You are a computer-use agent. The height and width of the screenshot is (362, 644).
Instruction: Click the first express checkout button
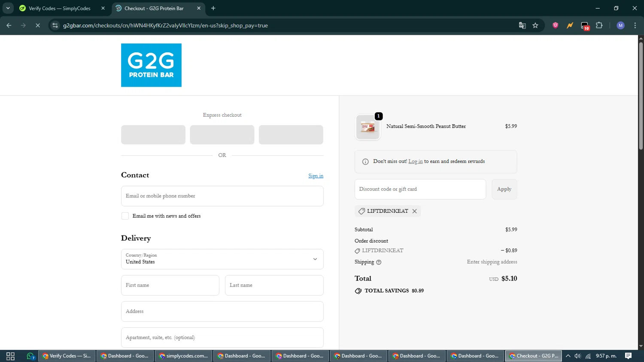(153, 135)
